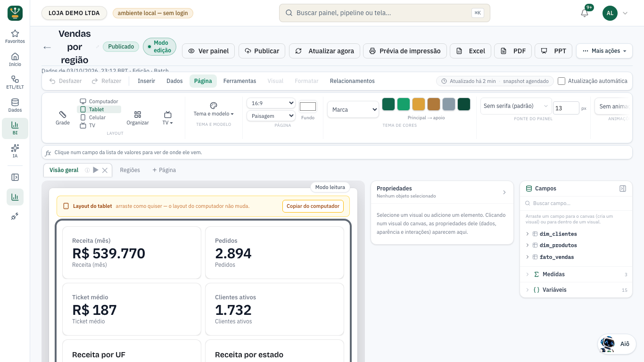Enable the Atualização automática checkbox
Screen dimensions: 644x362
point(561,81)
